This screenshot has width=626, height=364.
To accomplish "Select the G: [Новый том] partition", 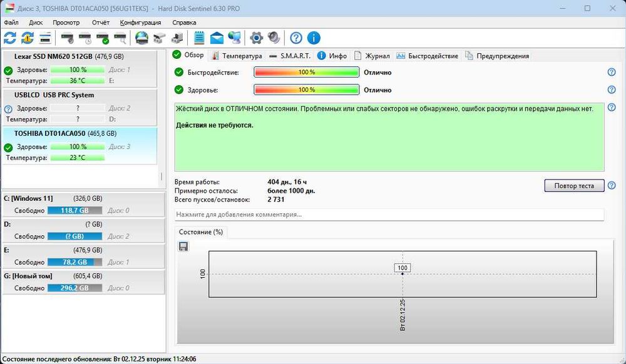I will click(83, 282).
